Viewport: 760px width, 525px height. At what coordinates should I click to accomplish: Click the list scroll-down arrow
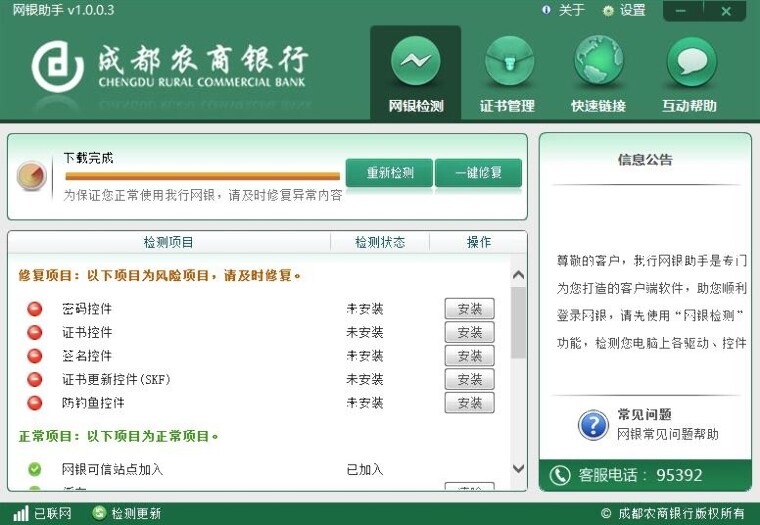518,468
